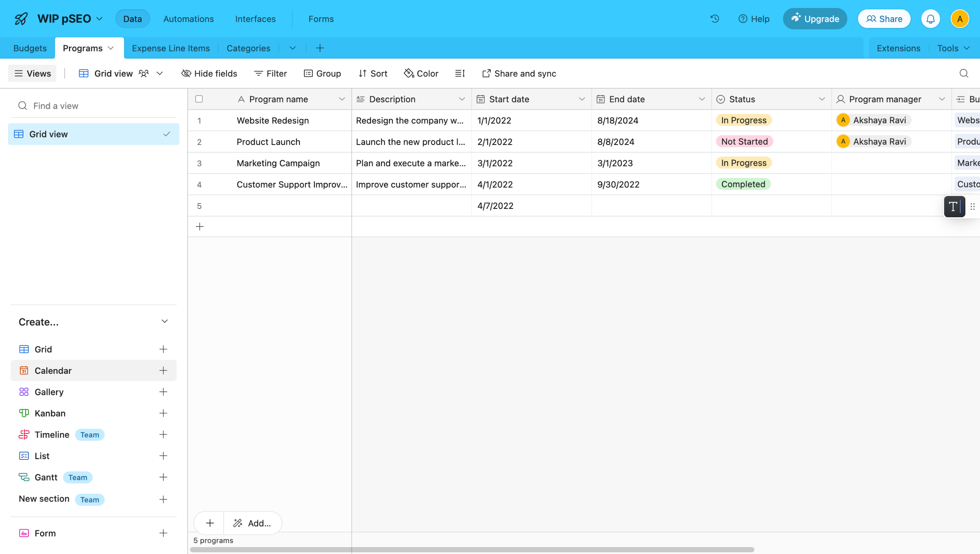Image resolution: width=980 pixels, height=554 pixels.
Task: Open the Automations tab
Action: tap(188, 19)
